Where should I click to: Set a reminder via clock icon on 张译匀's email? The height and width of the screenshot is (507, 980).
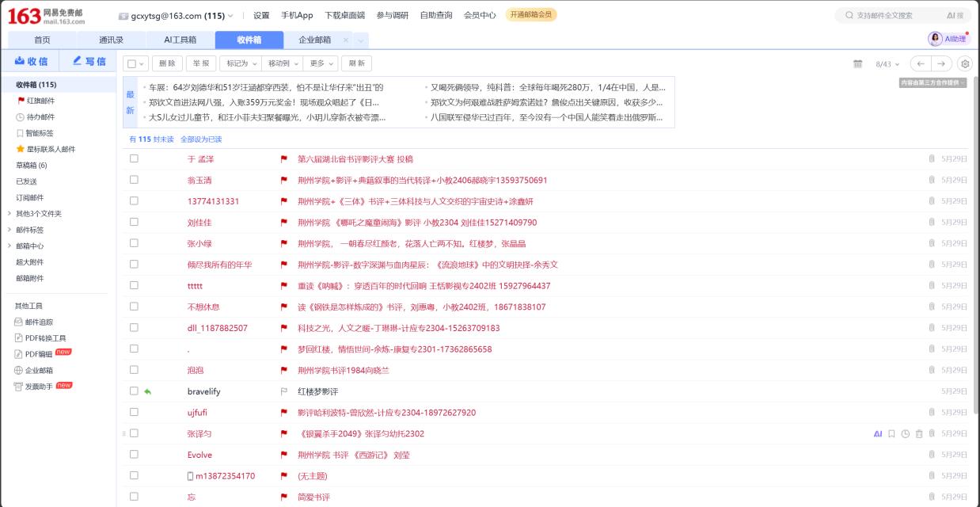[906, 433]
